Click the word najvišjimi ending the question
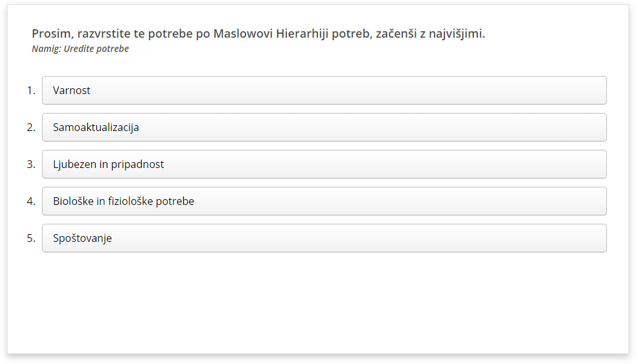 coord(457,34)
